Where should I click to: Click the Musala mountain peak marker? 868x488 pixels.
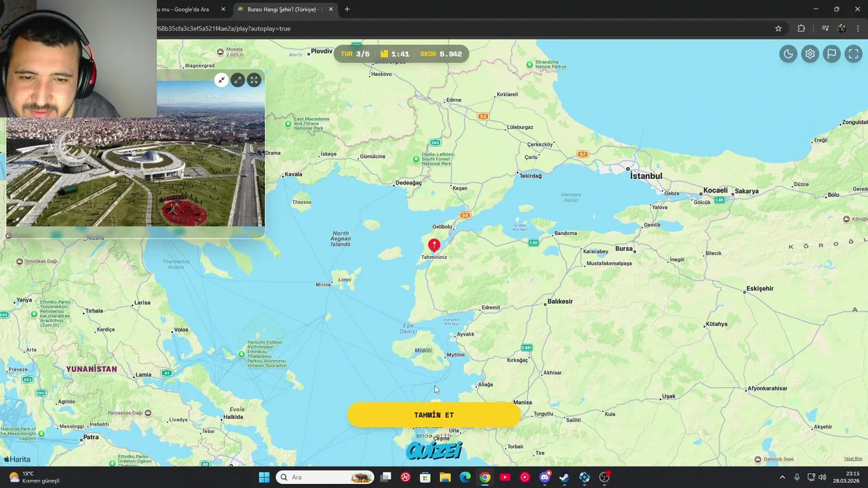pos(220,52)
